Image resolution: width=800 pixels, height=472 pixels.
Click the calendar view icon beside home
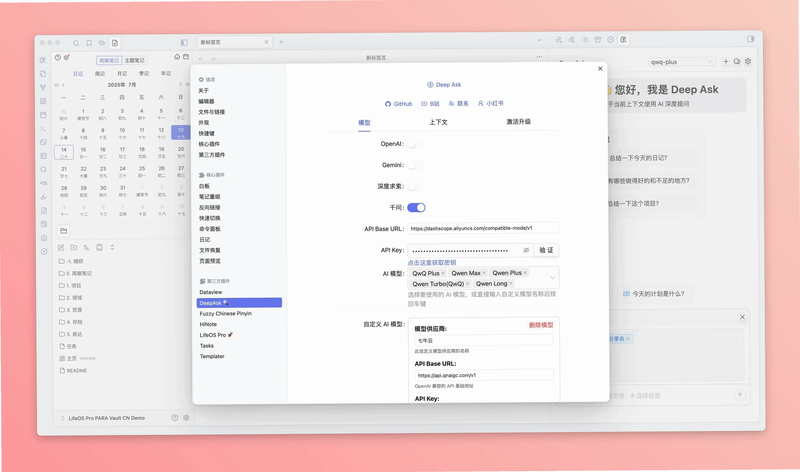(186, 57)
